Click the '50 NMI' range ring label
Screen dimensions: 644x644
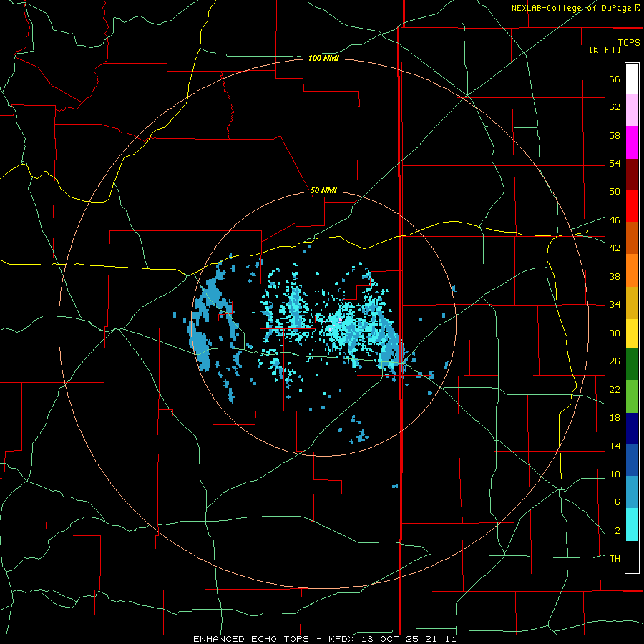pos(323,190)
